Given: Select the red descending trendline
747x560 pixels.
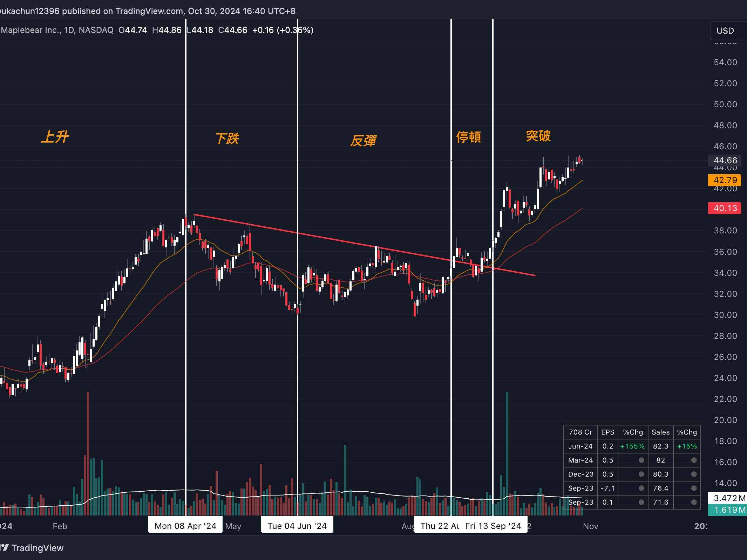Looking at the screenshot, I should (365, 245).
